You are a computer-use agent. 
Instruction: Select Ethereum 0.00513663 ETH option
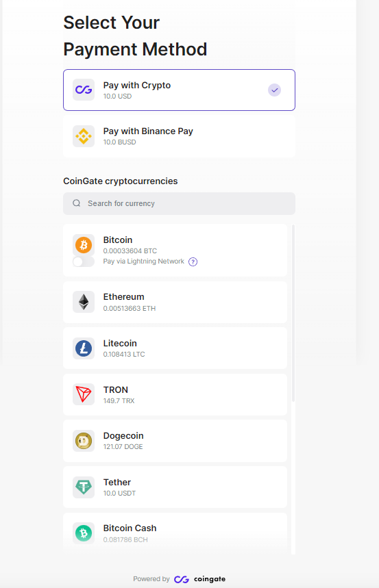[175, 303]
